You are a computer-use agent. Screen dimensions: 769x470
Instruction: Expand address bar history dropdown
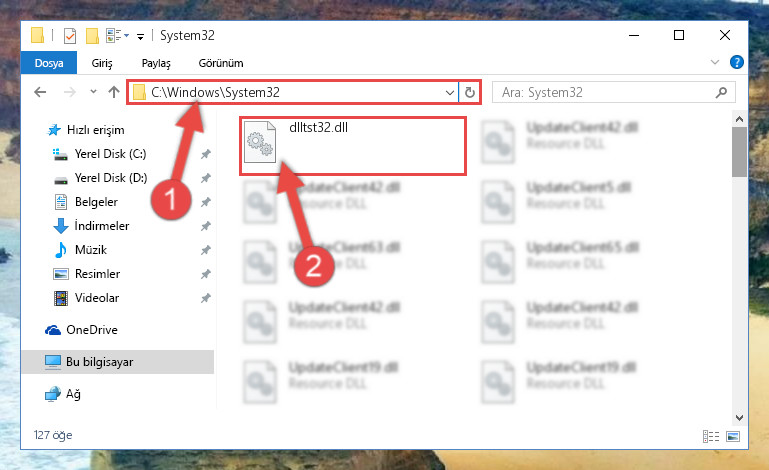point(449,92)
